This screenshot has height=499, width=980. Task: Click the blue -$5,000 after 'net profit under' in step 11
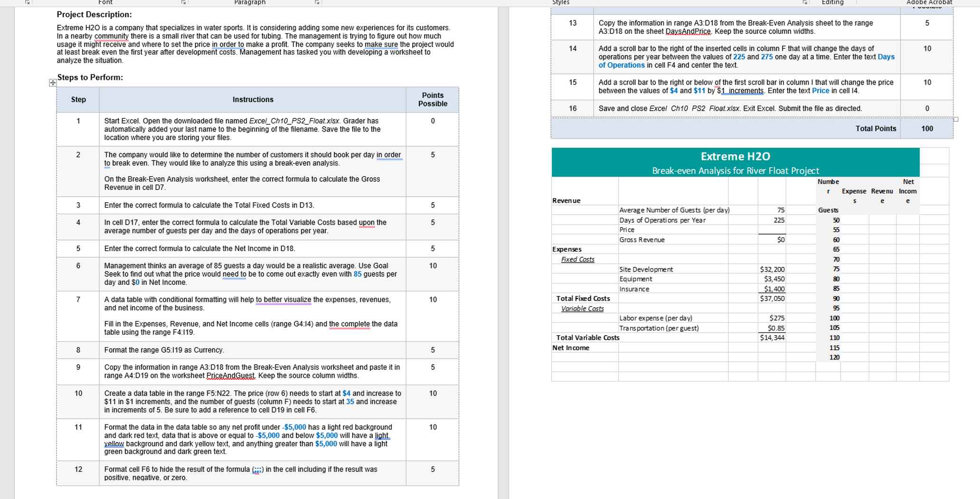click(294, 427)
